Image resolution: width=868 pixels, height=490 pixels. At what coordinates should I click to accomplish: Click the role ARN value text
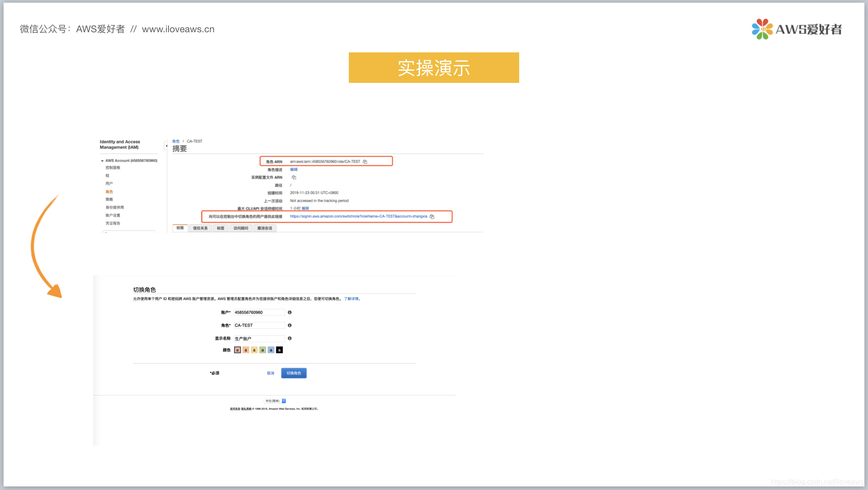pyautogui.click(x=325, y=162)
